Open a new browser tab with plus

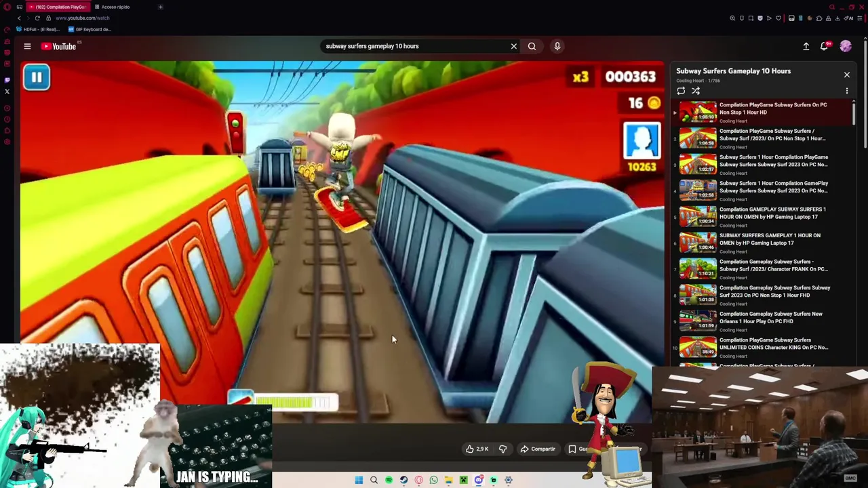pos(161,7)
